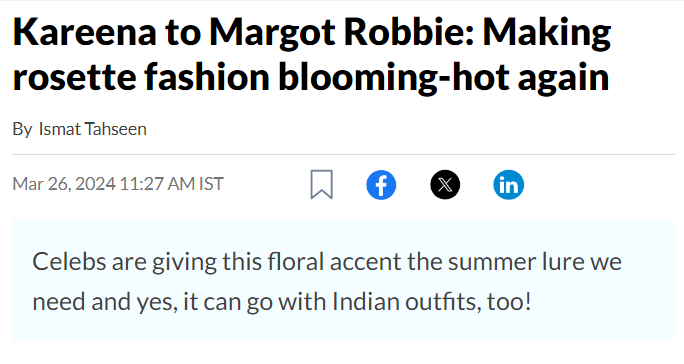Image resolution: width=684 pixels, height=364 pixels.
Task: Click the By label before author name
Action: (x=22, y=130)
